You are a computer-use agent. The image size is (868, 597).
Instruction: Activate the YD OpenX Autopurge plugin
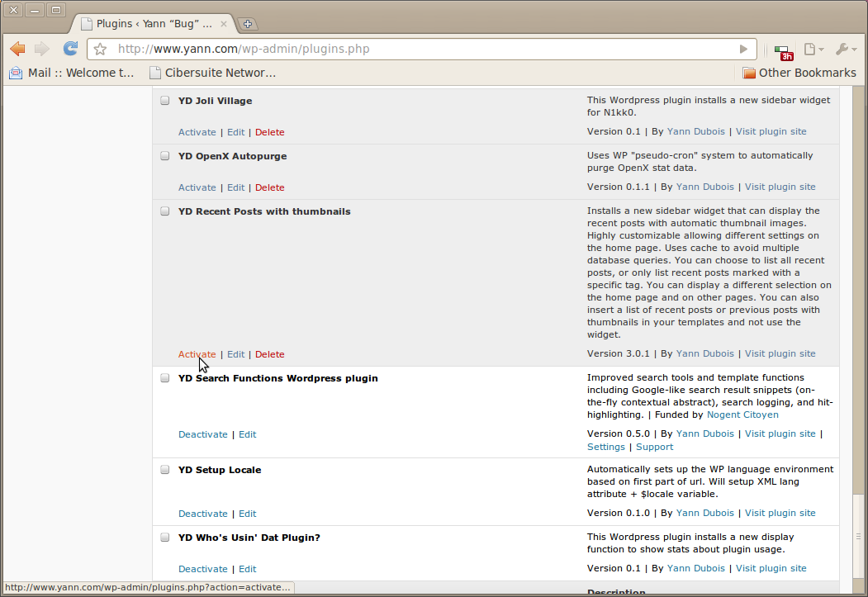point(197,187)
